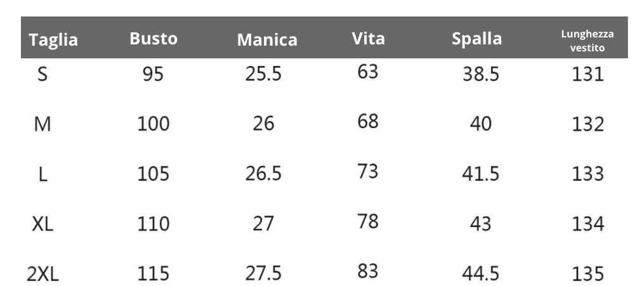Select the L size row label
The image size is (644, 286).
[x=43, y=174]
